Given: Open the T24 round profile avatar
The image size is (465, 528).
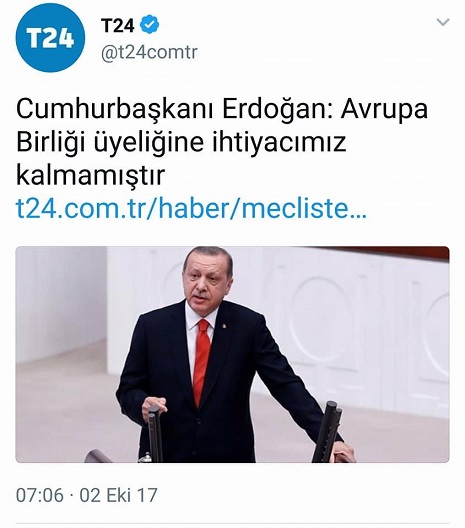Looking at the screenshot, I should point(51,37).
